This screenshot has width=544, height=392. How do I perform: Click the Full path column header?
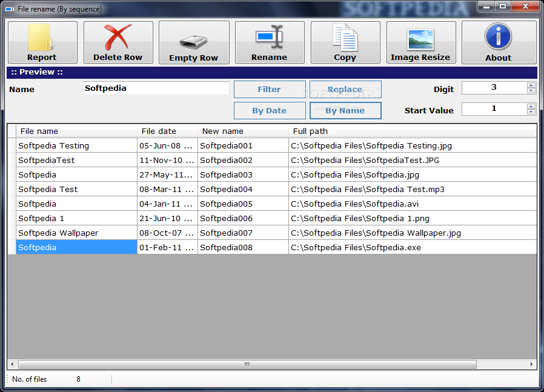pyautogui.click(x=413, y=131)
